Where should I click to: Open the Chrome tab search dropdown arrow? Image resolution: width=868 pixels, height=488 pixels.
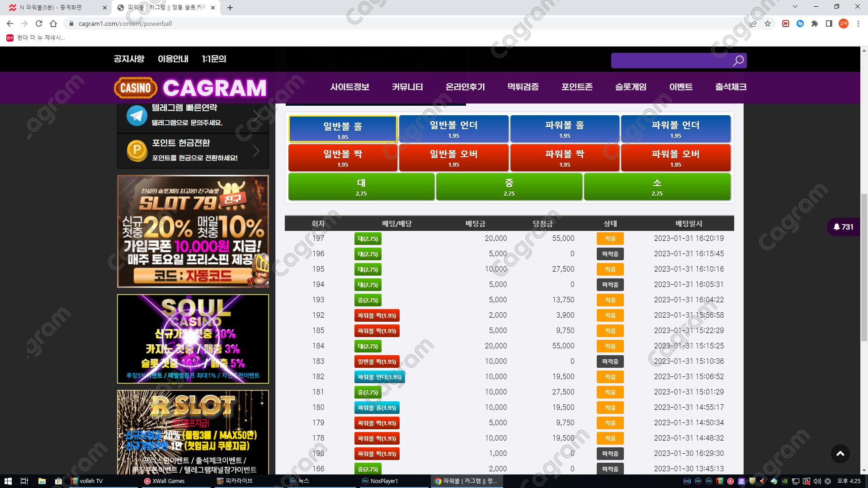[x=795, y=7]
